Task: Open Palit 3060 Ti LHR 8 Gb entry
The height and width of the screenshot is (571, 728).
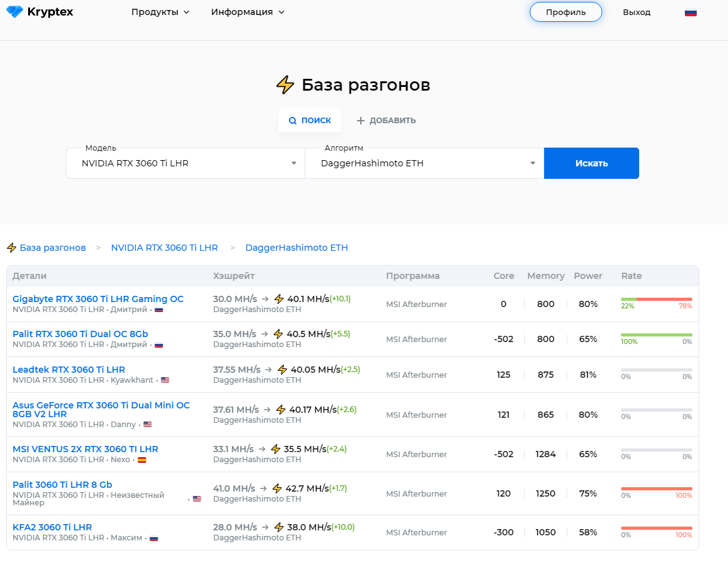Action: pyautogui.click(x=62, y=485)
